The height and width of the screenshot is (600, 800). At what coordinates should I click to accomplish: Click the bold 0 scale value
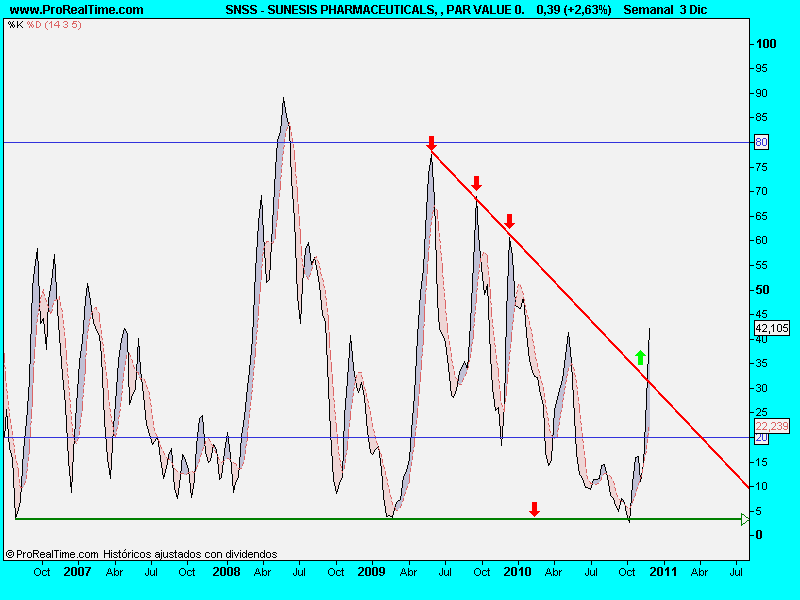759,535
